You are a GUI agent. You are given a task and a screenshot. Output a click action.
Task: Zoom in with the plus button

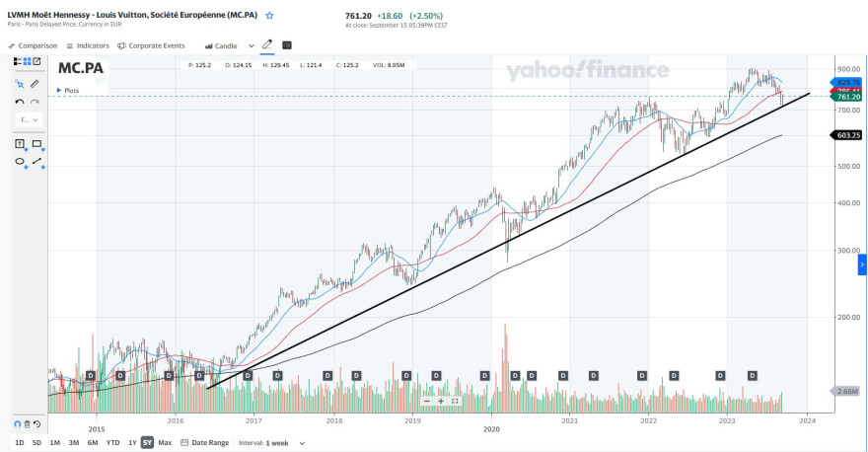click(441, 401)
